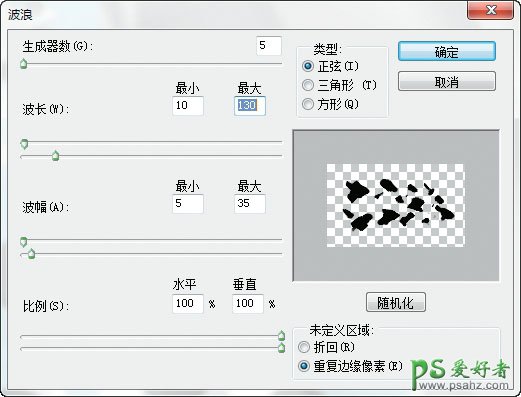Choose the 折回 undefined area option

pyautogui.click(x=304, y=347)
